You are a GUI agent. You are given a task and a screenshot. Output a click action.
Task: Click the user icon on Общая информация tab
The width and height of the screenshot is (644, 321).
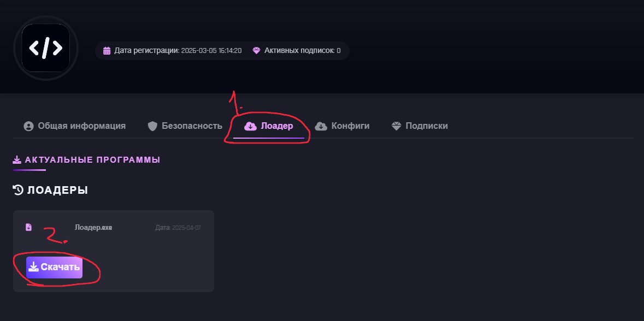point(29,126)
